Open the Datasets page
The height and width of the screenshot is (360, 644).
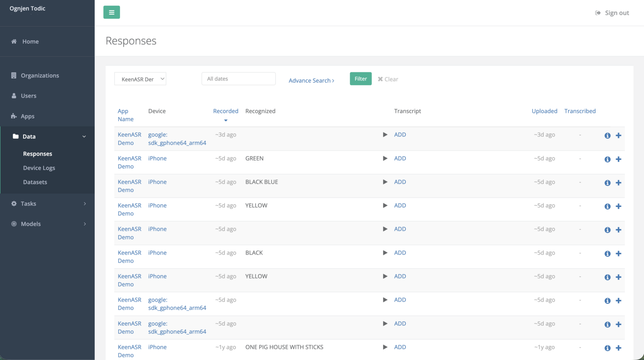click(x=35, y=182)
